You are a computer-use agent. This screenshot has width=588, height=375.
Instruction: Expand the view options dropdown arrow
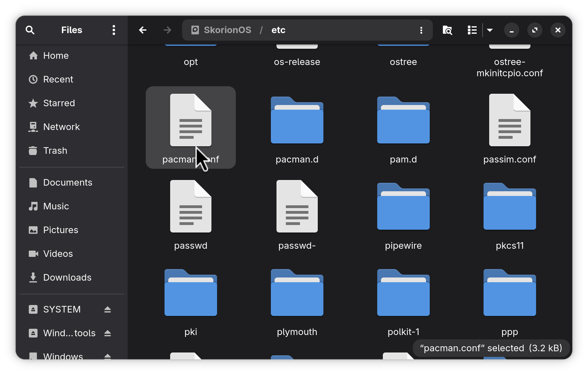490,30
